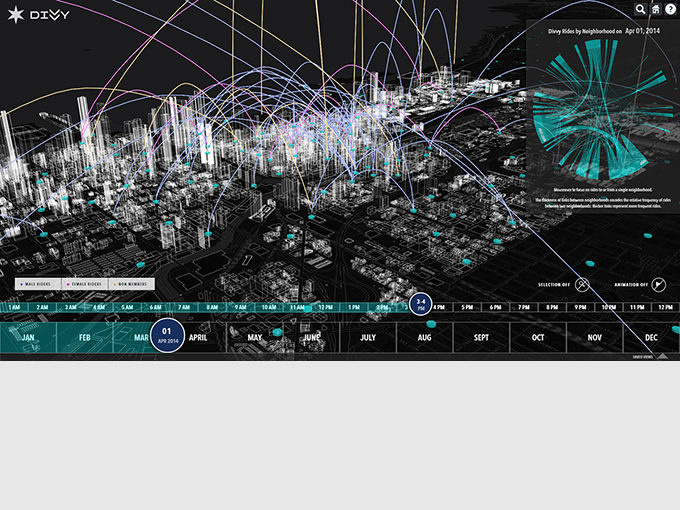680x510 pixels.
Task: Select 4 PM on the hour timeline
Action: click(439, 307)
